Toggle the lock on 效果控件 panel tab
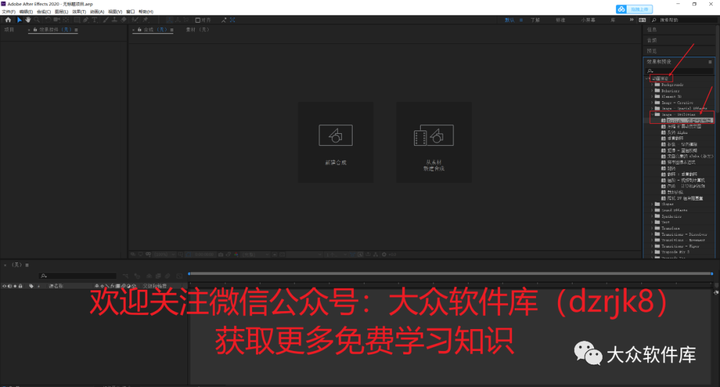The image size is (720, 387). click(35, 29)
